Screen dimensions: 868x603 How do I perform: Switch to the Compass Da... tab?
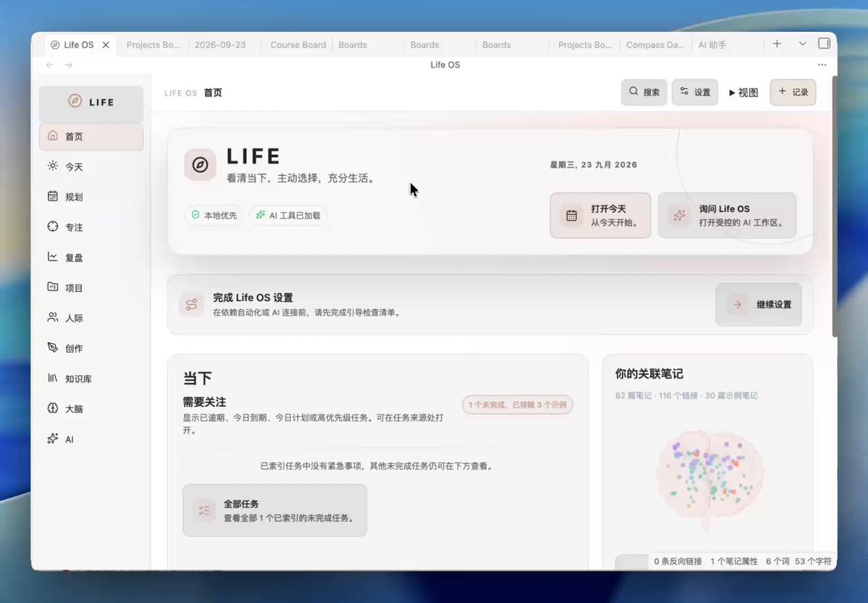pyautogui.click(x=655, y=45)
